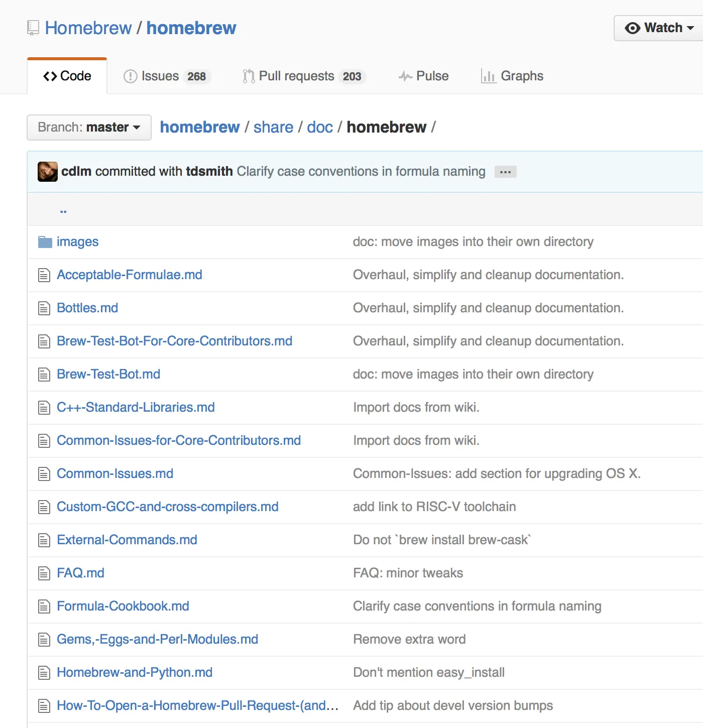This screenshot has height=728, width=703.
Task: Go to the share breadcrumb folder
Action: 273,128
